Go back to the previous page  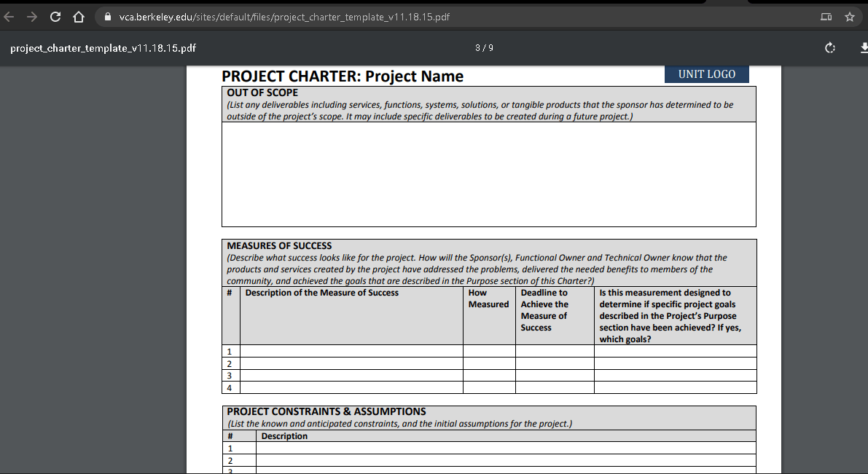[9, 17]
